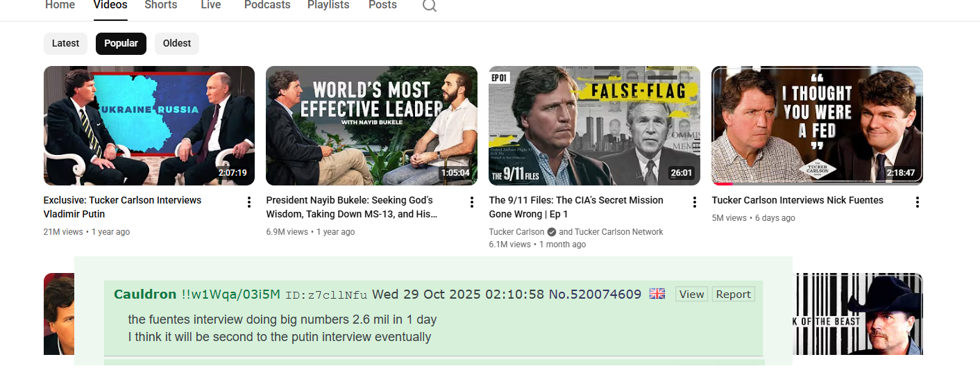Open Exclusive: Tucker Carlson Interviews Vladimir Putin title
Image resolution: width=980 pixels, height=373 pixels.
click(122, 207)
